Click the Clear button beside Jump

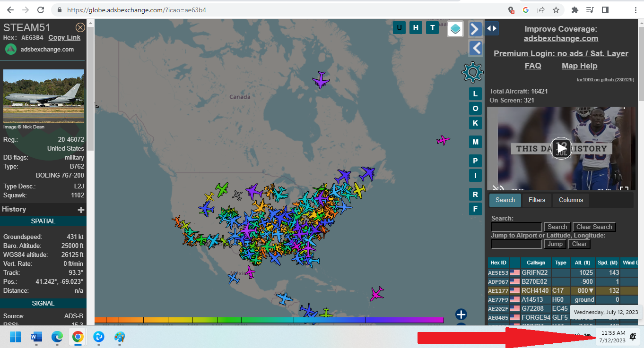[x=579, y=244]
